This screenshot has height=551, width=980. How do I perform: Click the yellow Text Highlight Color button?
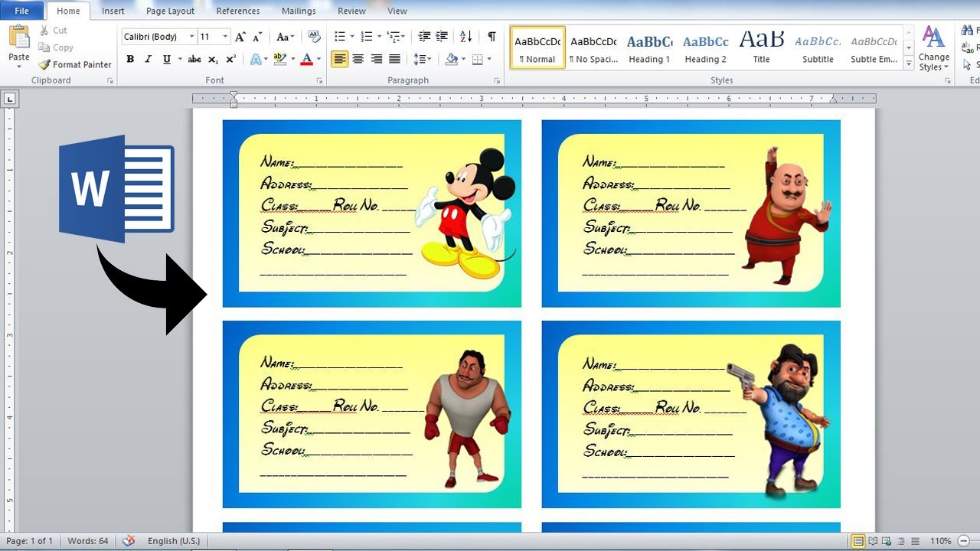point(279,59)
